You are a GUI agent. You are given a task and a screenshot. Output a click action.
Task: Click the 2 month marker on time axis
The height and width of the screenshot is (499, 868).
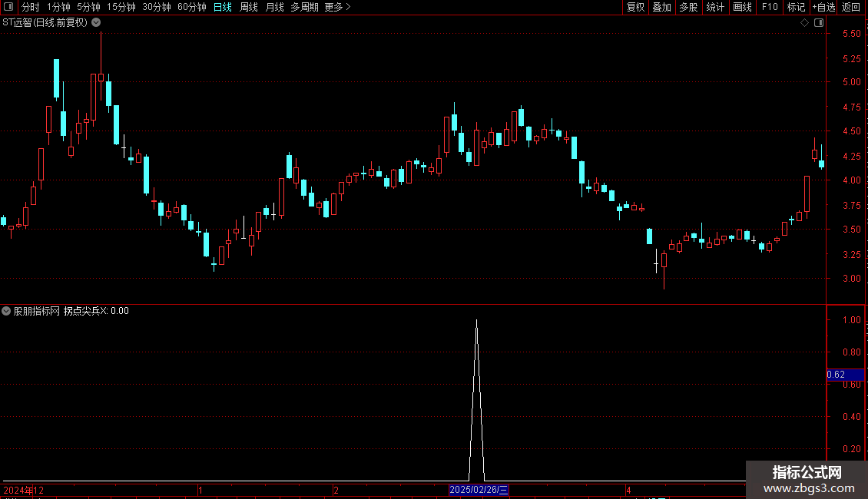336,490
